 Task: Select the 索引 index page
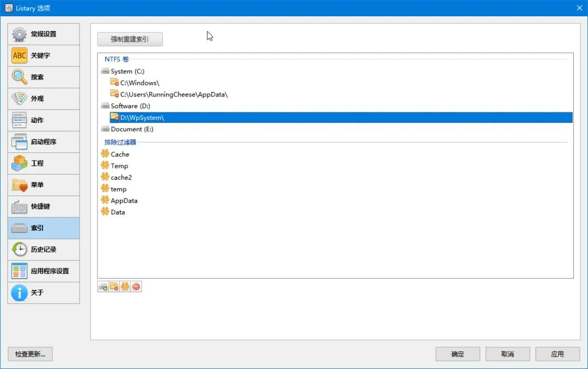(x=44, y=229)
